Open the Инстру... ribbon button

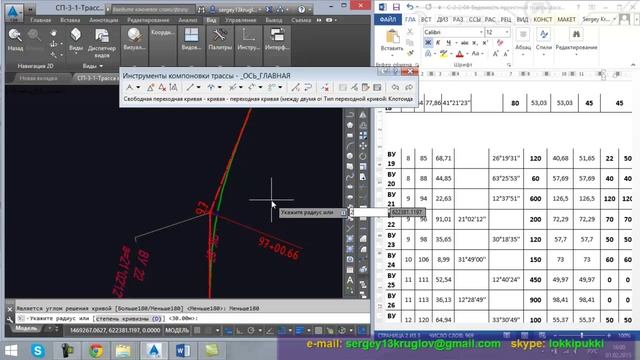tap(248, 40)
